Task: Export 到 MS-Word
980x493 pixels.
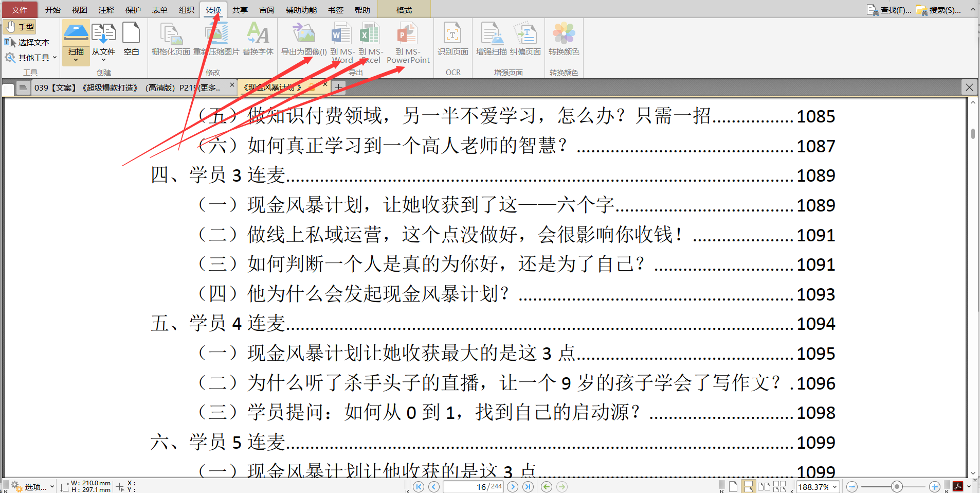Action: (342, 43)
